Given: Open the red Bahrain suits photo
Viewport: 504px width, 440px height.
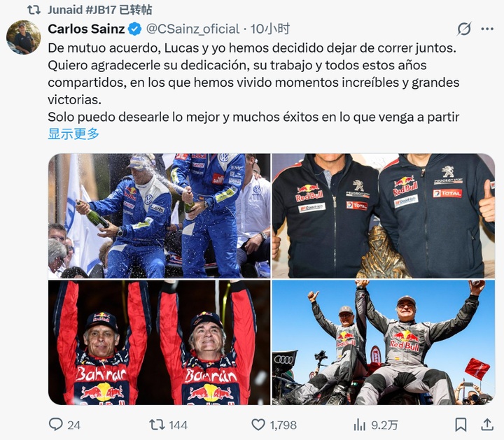Looking at the screenshot, I should pyautogui.click(x=159, y=342).
